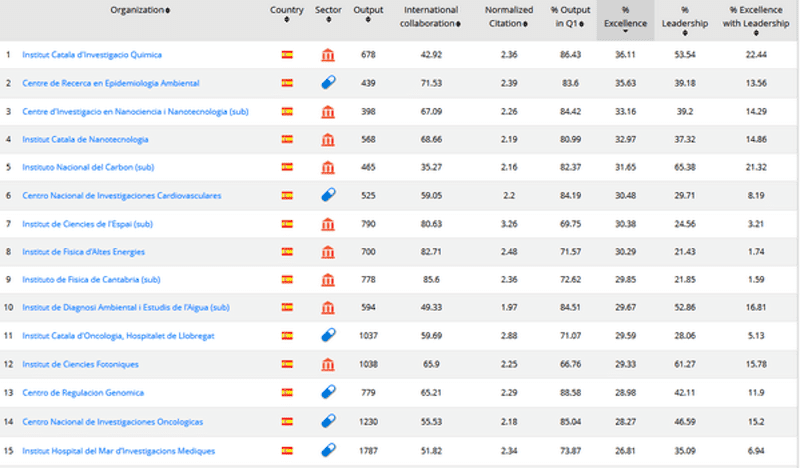
Task: Click the Spain flag in the Institut de Ciencies de l'Espai row
Action: click(x=287, y=224)
